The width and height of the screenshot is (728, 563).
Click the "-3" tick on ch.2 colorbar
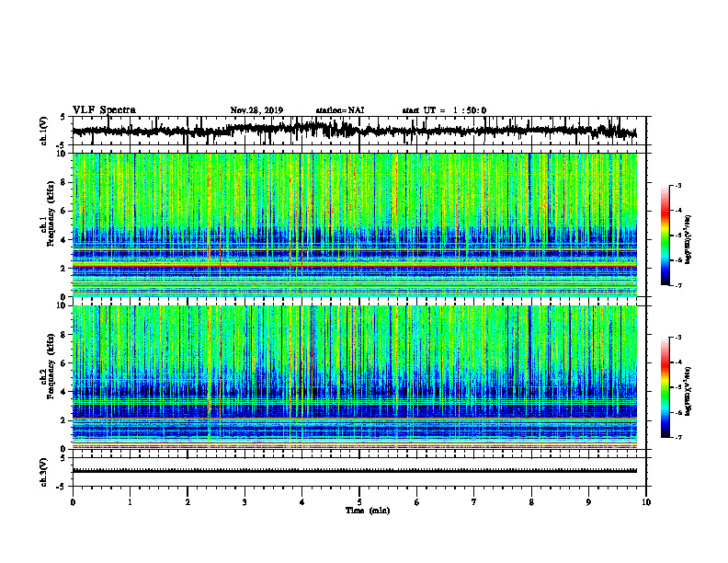pos(678,338)
